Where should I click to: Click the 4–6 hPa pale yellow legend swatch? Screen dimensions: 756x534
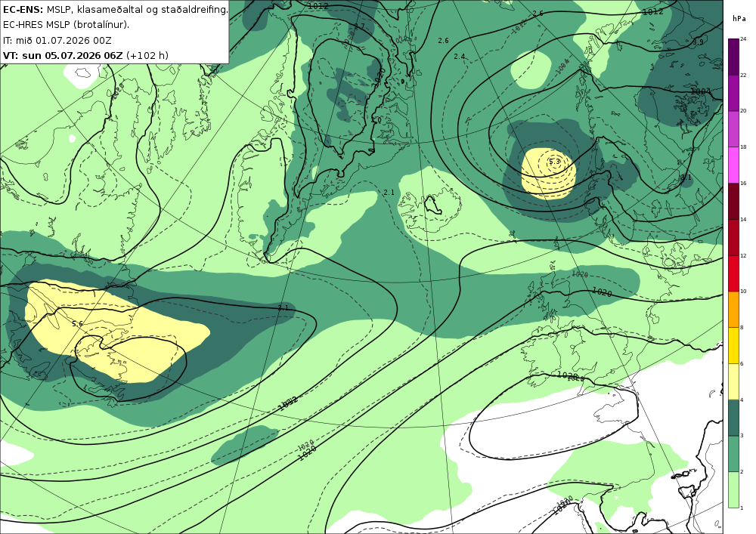click(734, 382)
